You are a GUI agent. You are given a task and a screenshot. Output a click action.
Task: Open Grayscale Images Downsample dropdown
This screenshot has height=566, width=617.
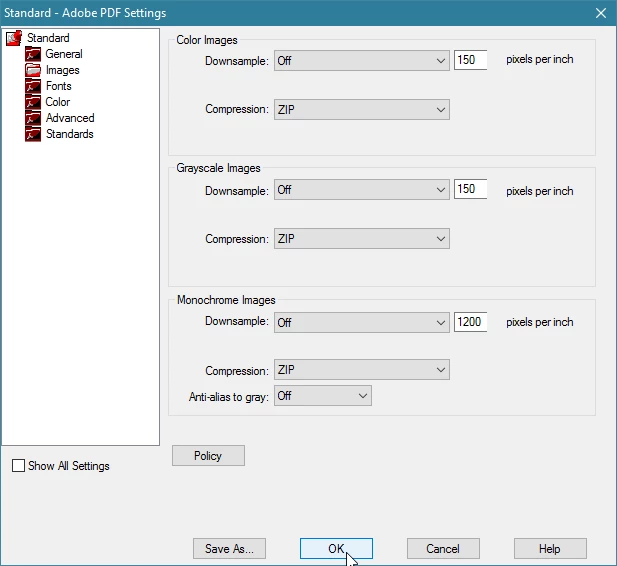pos(362,190)
